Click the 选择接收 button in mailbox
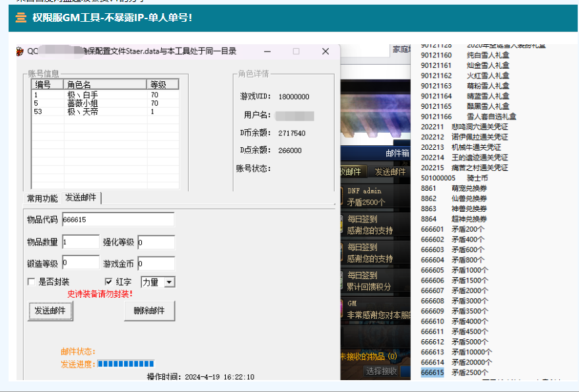The image size is (579, 392). pos(382,371)
